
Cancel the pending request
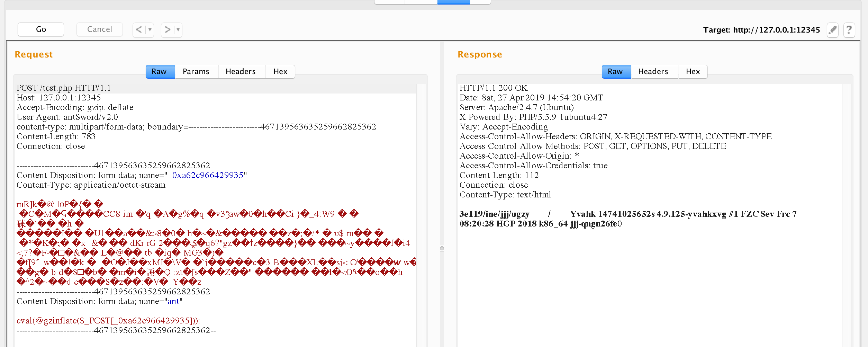[x=99, y=29]
